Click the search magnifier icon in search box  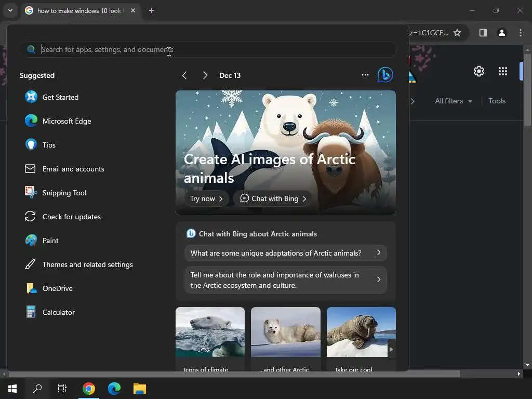[31, 49]
